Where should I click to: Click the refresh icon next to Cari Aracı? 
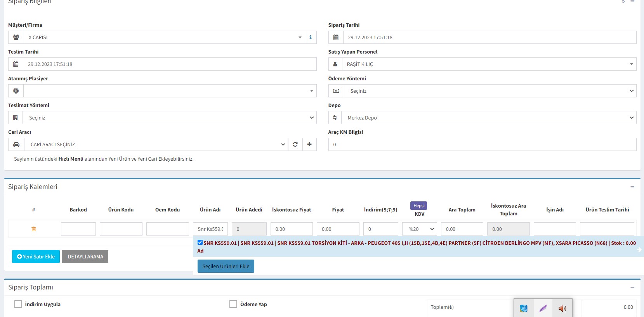295,144
